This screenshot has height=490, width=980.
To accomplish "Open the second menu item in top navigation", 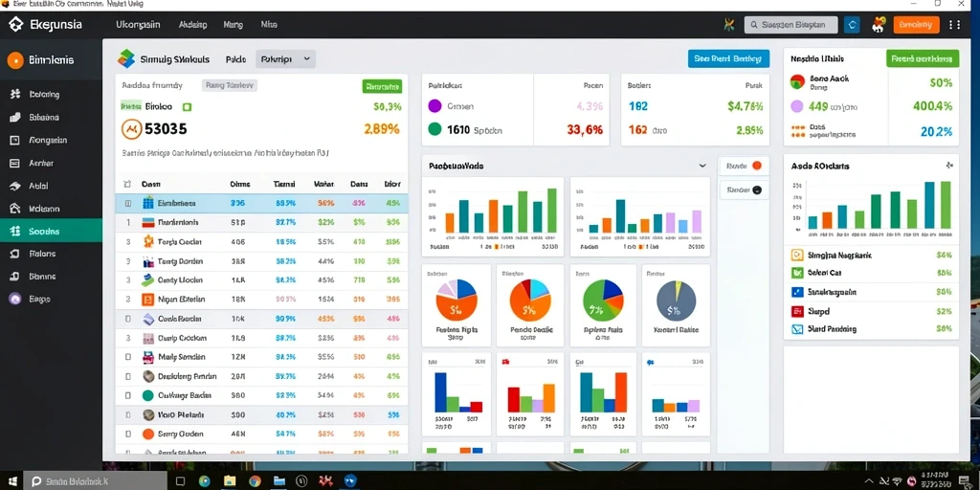I will 192,25.
